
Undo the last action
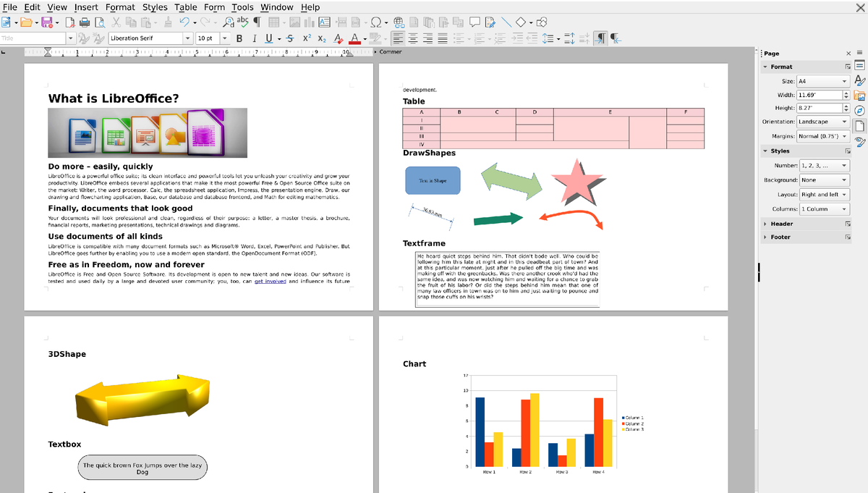pyautogui.click(x=184, y=22)
